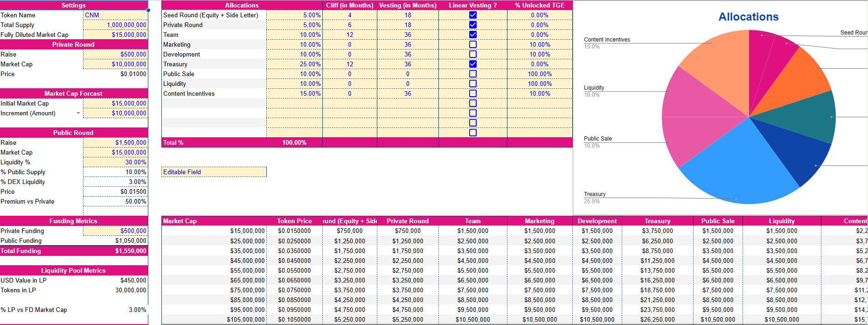Open the Increment (Amount) dropdown arrow

[78, 113]
